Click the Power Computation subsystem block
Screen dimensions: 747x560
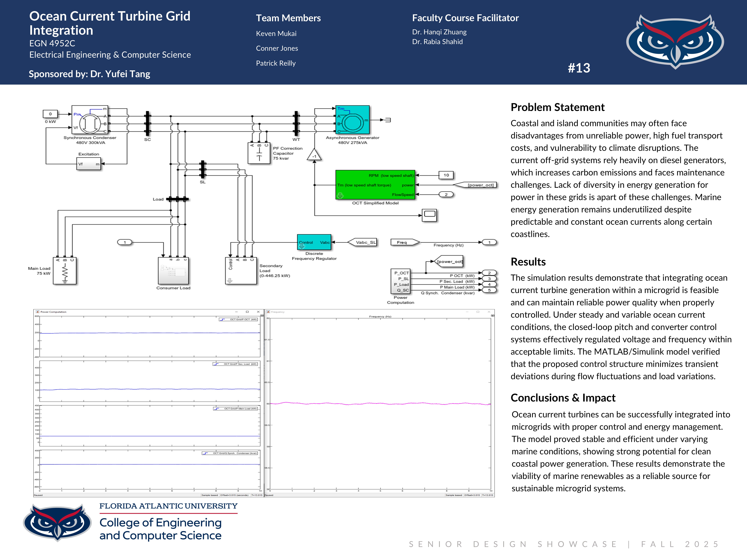(401, 281)
